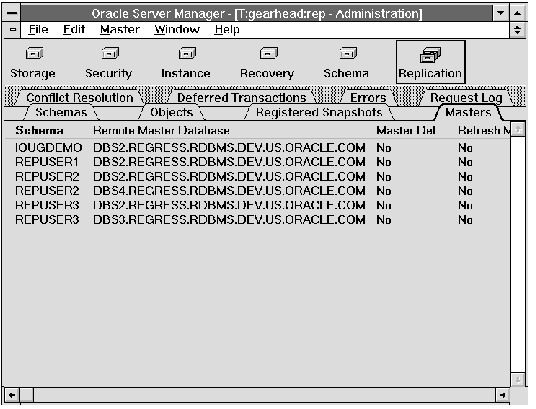Viewport: 536px width, 409px height.
Task: Select the Replication drawer icon
Action: (x=431, y=62)
